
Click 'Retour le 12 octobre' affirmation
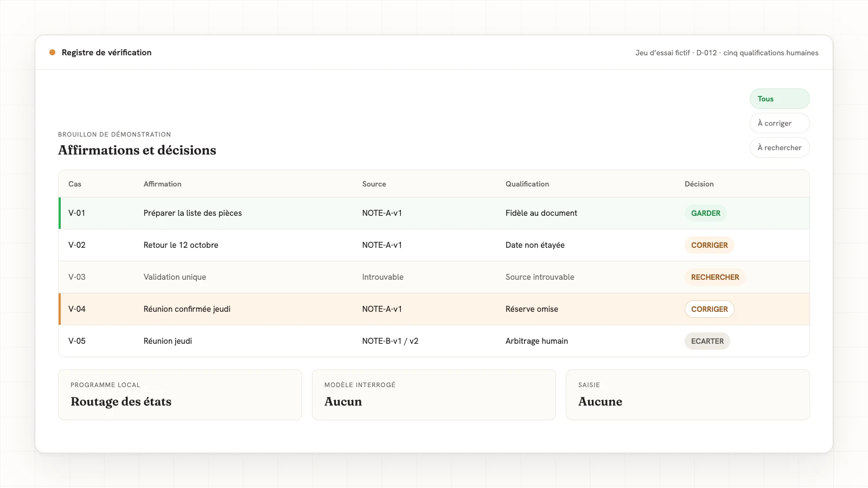(181, 245)
